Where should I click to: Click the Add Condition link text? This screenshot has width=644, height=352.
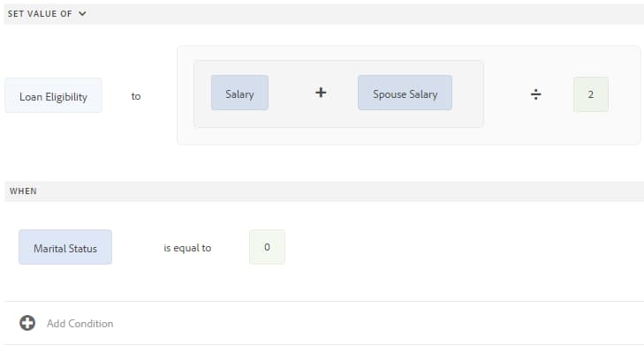click(80, 324)
